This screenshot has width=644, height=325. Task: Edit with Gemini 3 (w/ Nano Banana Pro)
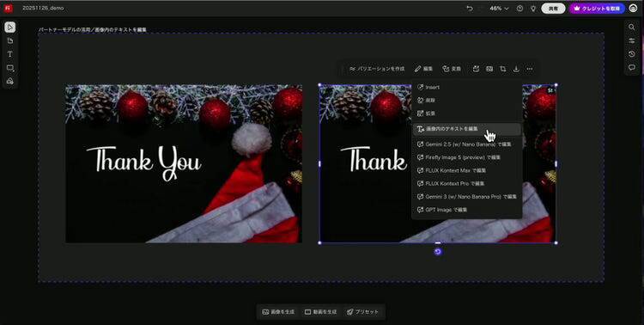pos(467,197)
